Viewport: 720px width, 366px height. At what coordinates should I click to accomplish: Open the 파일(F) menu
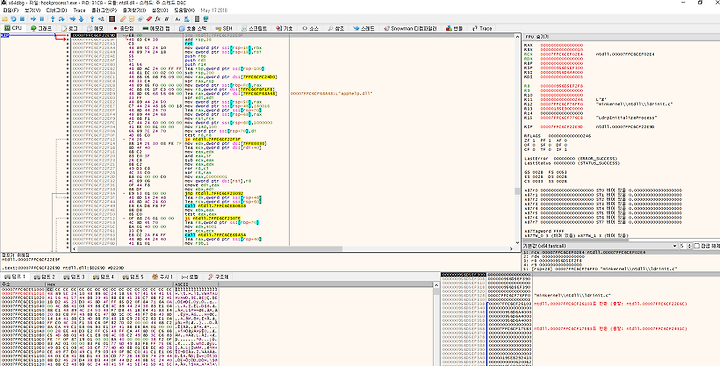[10, 10]
